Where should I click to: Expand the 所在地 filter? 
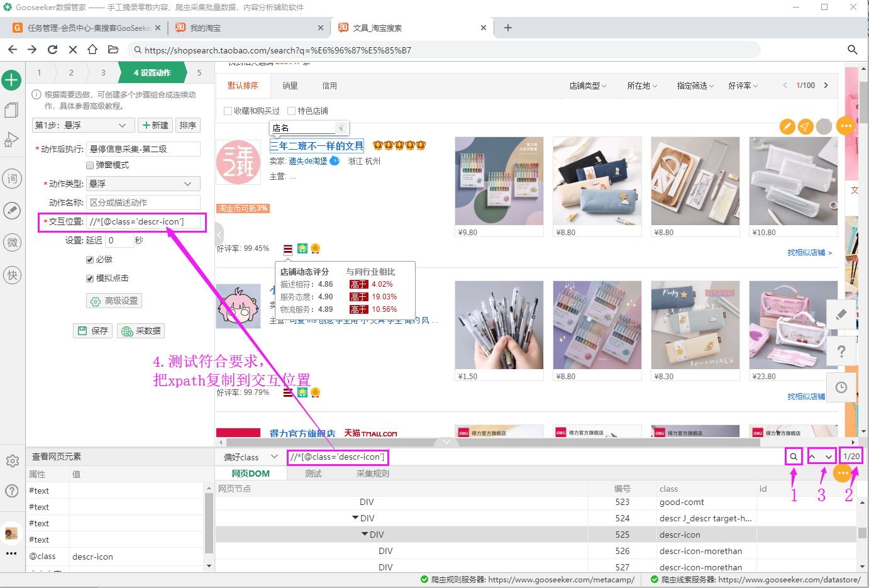[x=642, y=86]
